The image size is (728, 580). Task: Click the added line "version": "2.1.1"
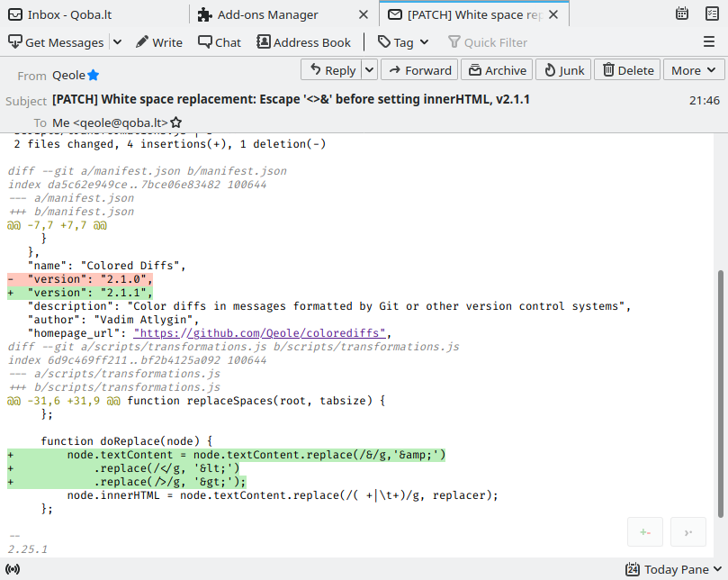[80, 293]
